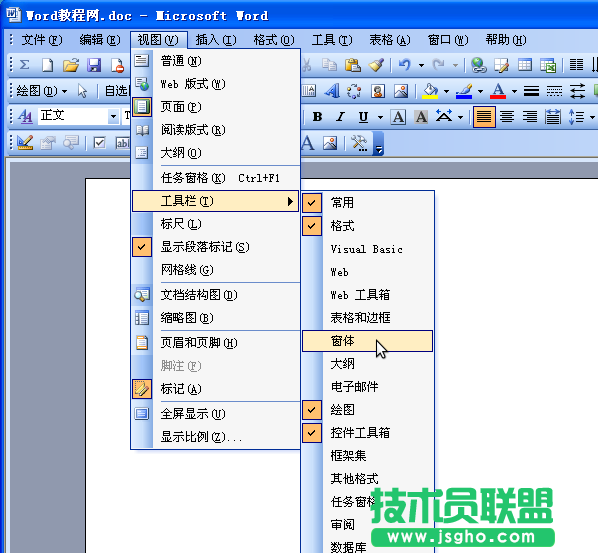Insert WordArt from drawing toolbar
Screen dimensions: 598x553
coord(332,91)
